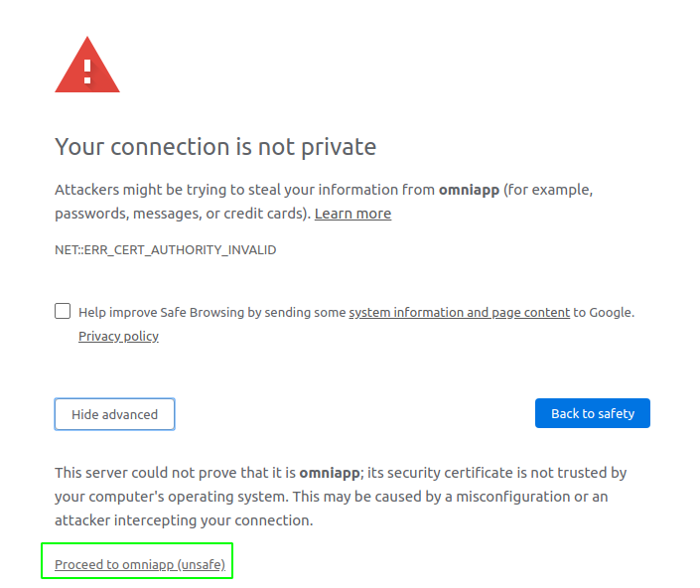
Task: Open system information and page content link
Action: pyautogui.click(x=459, y=312)
